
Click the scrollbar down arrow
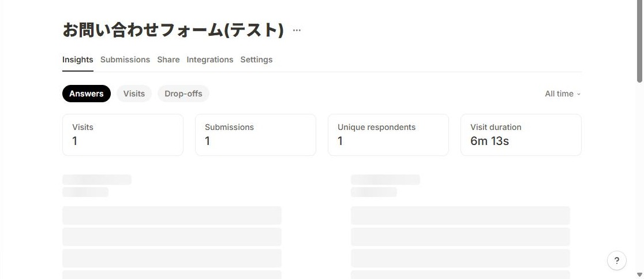click(639, 274)
